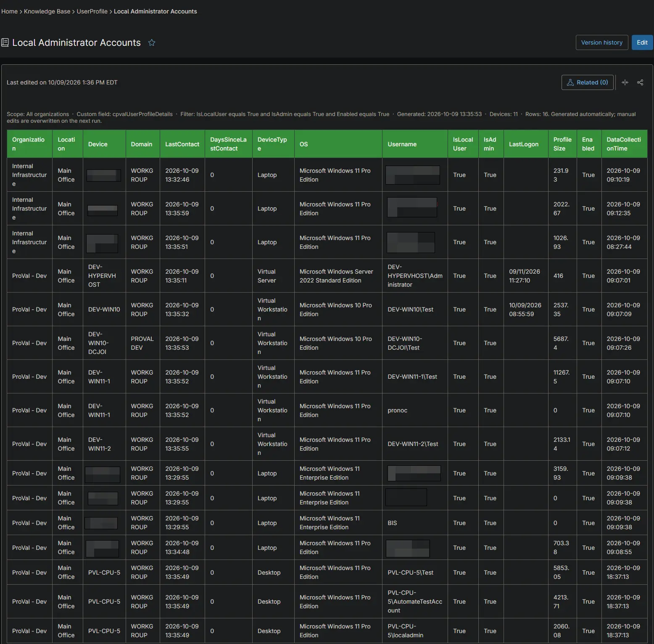Click the Edit button

[642, 42]
